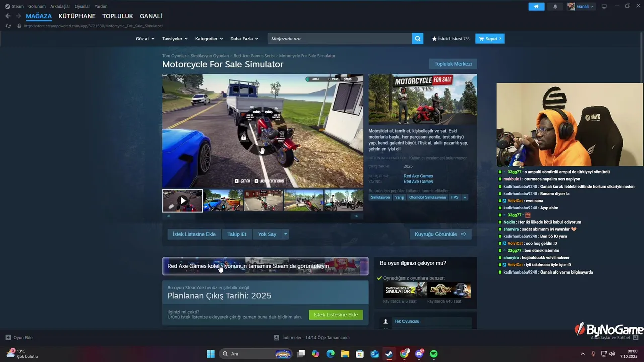Click the Windows taskbar Ara search box

coord(256,354)
